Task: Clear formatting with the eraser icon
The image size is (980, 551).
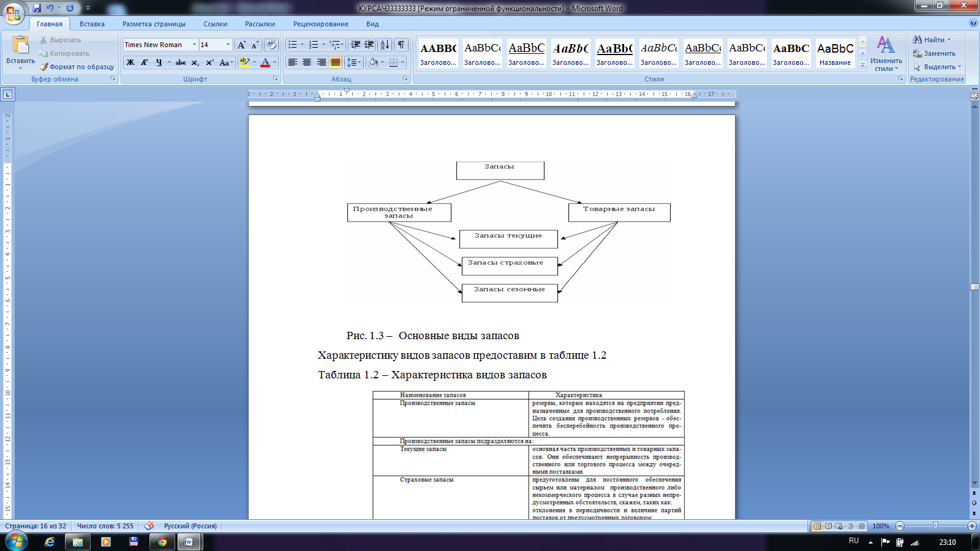Action: 271,45
